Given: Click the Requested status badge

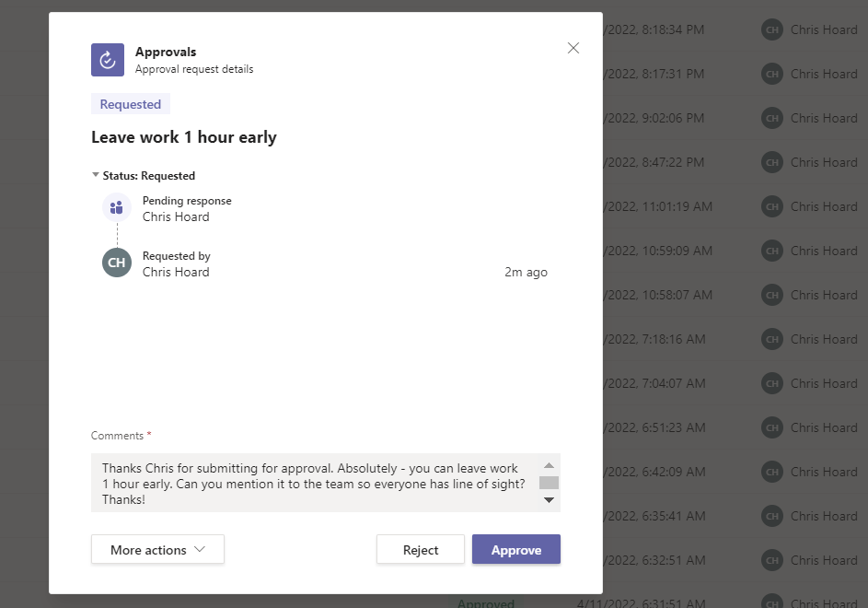Looking at the screenshot, I should coord(131,104).
